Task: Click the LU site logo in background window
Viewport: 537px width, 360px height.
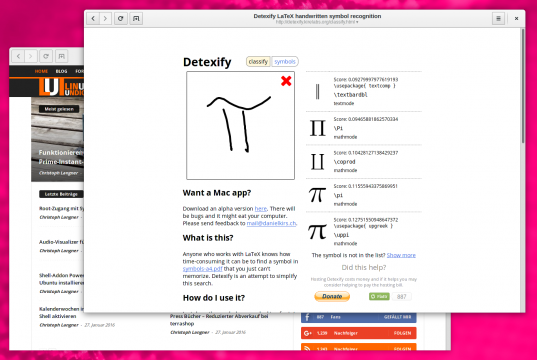Action: (x=61, y=87)
